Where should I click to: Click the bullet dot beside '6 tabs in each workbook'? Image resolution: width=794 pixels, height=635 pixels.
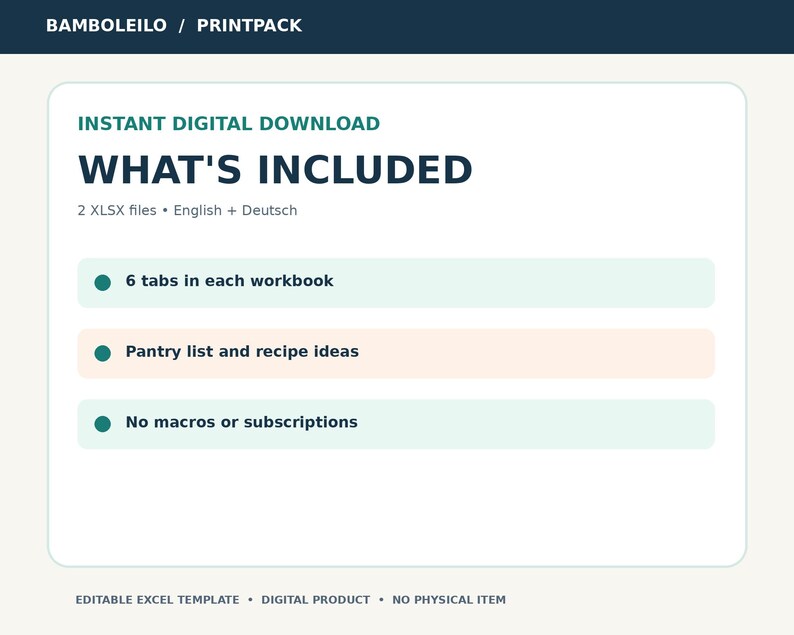click(103, 283)
